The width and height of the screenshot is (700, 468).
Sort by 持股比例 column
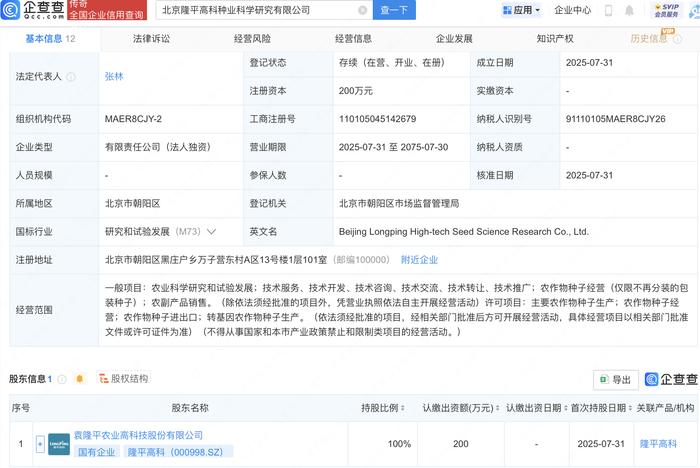point(403,408)
